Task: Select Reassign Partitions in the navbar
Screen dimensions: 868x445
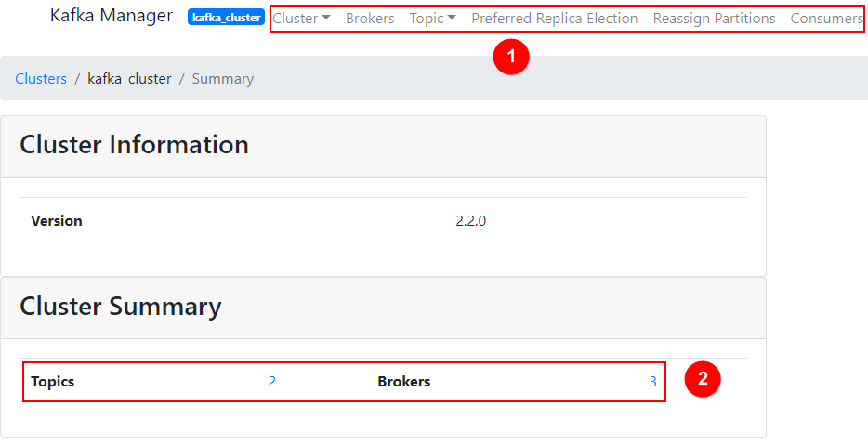Action: click(x=714, y=19)
